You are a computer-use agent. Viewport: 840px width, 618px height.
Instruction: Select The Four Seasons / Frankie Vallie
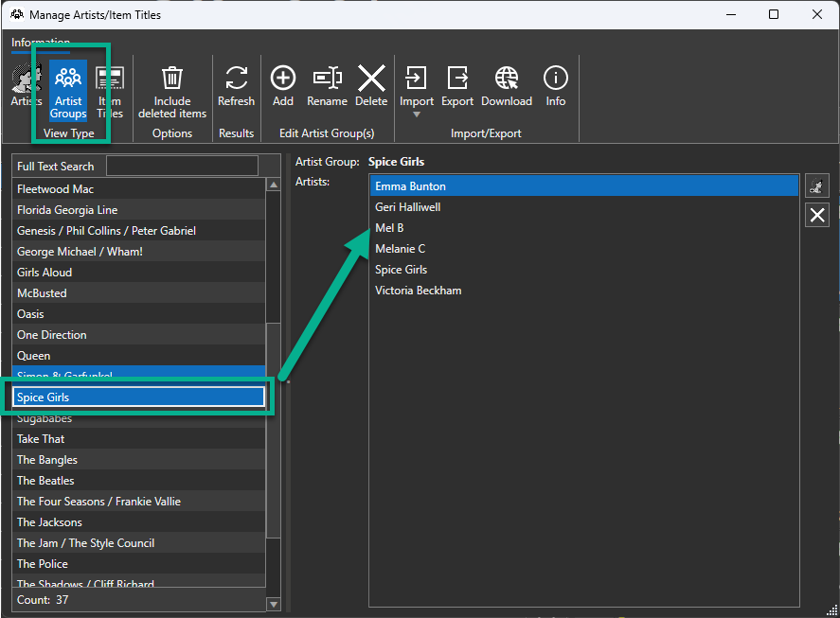(139, 502)
